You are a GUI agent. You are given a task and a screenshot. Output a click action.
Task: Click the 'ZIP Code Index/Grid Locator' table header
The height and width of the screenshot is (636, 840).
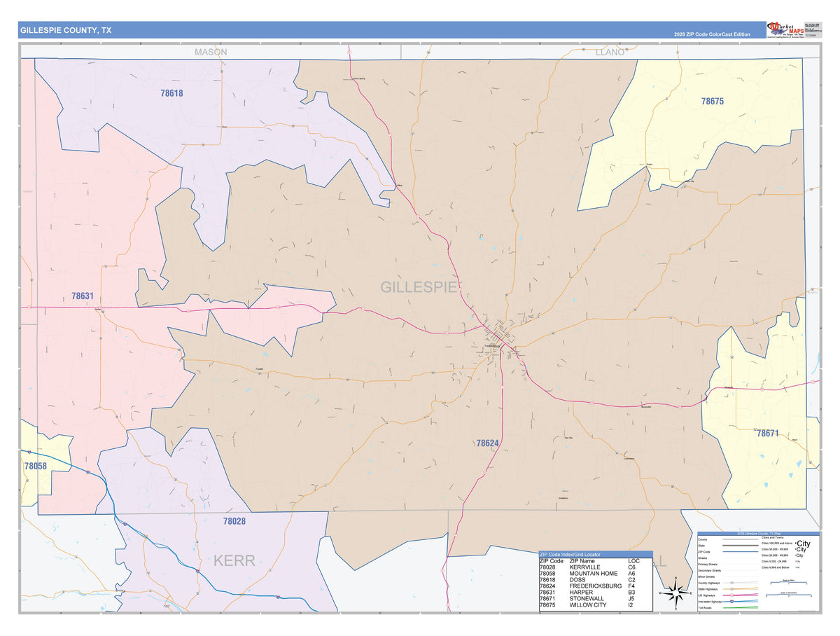[x=596, y=554]
